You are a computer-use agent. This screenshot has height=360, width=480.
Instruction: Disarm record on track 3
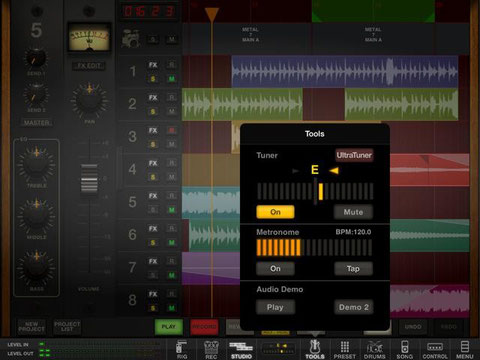click(x=172, y=130)
